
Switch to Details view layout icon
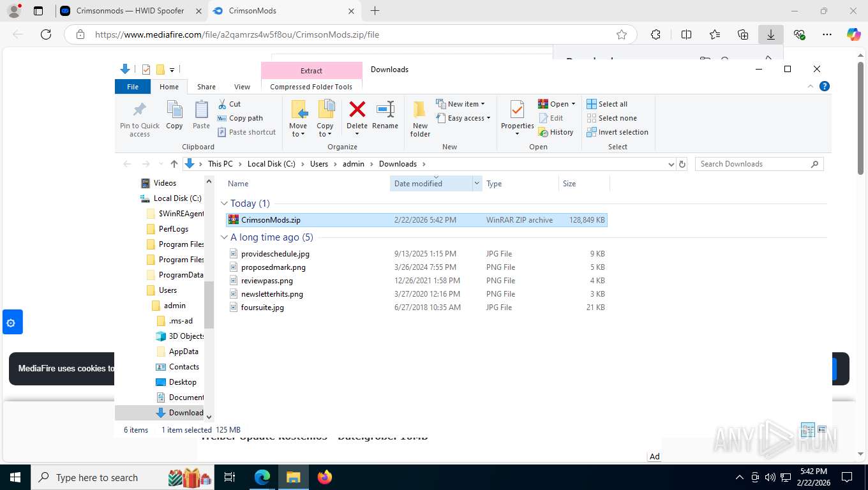pyautogui.click(x=808, y=429)
